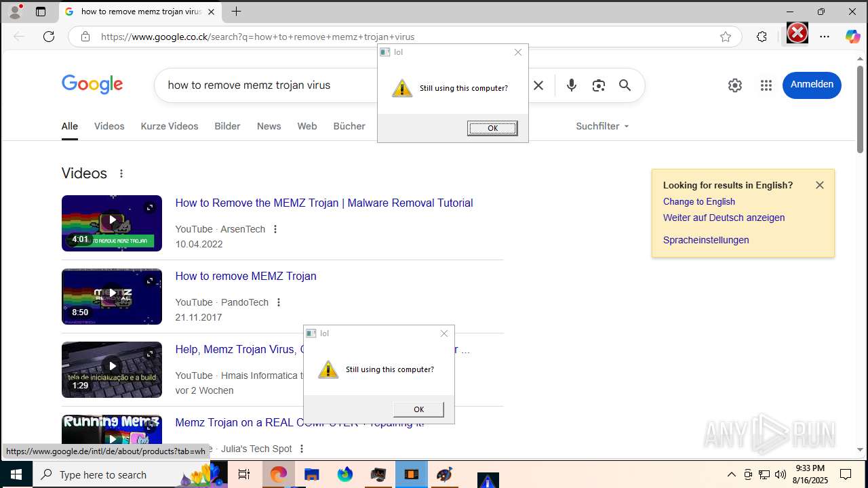Play the 8:50 PandoTech video thumbnail

click(112, 296)
